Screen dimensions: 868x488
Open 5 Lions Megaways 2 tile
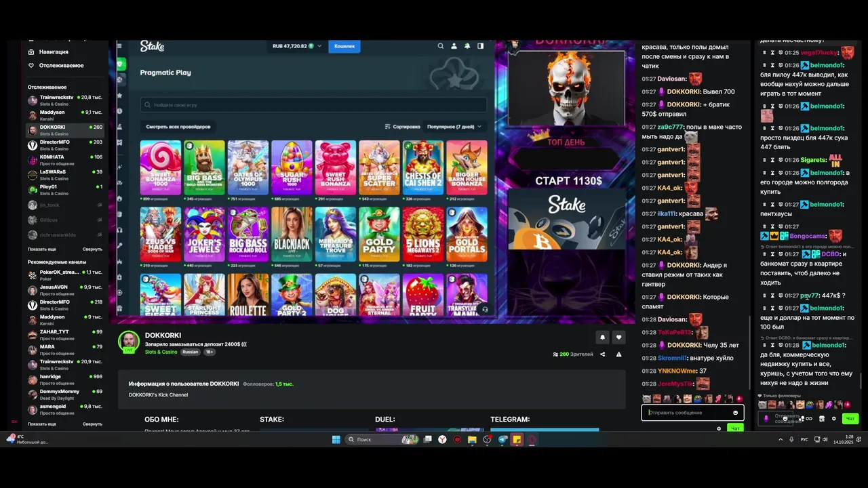pos(423,234)
